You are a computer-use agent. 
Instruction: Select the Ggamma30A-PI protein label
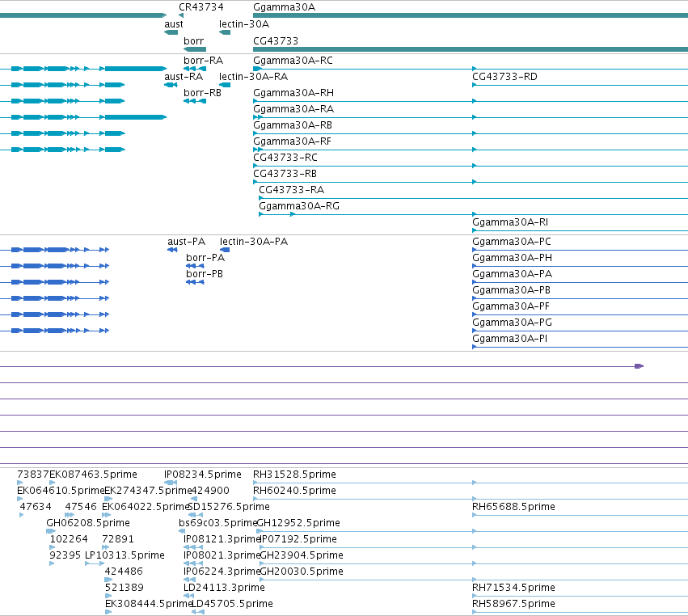[x=509, y=339]
